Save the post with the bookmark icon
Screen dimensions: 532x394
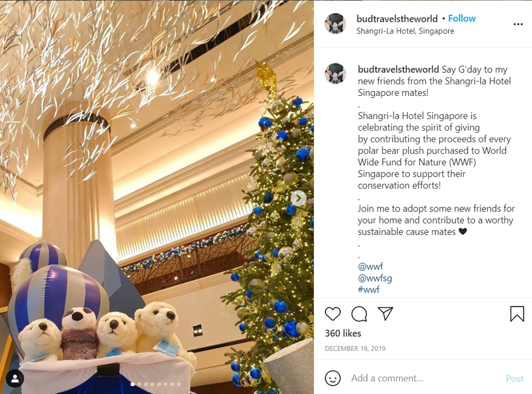pos(517,314)
